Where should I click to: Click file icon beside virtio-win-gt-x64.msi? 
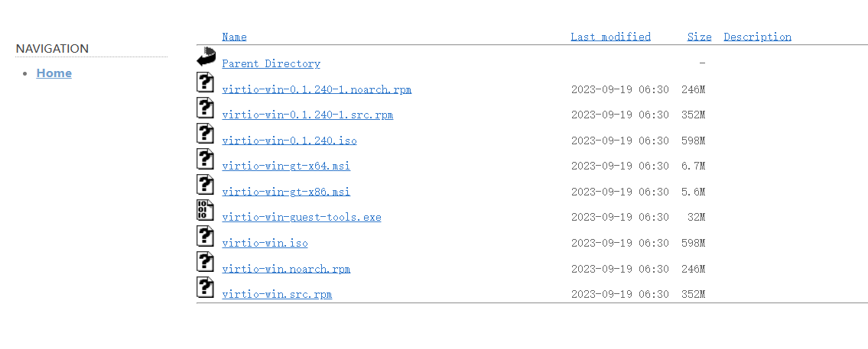206,159
